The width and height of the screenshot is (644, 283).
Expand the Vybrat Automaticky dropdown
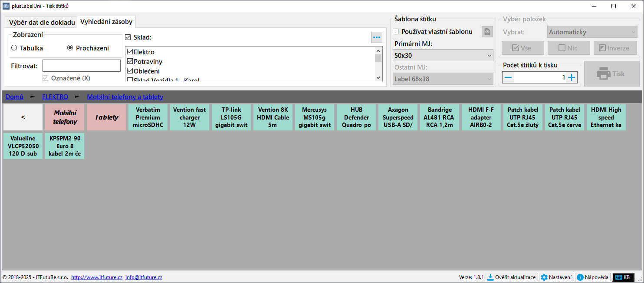coord(592,32)
